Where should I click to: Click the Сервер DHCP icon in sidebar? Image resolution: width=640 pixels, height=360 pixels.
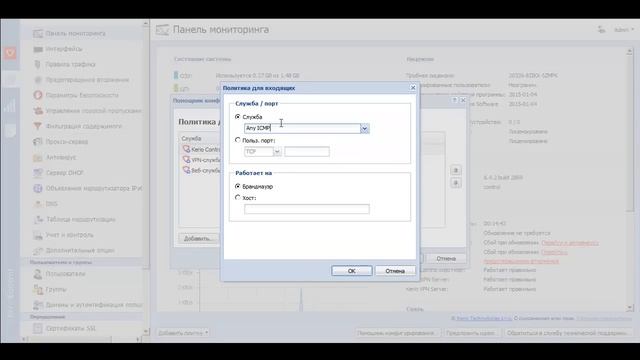[38, 173]
